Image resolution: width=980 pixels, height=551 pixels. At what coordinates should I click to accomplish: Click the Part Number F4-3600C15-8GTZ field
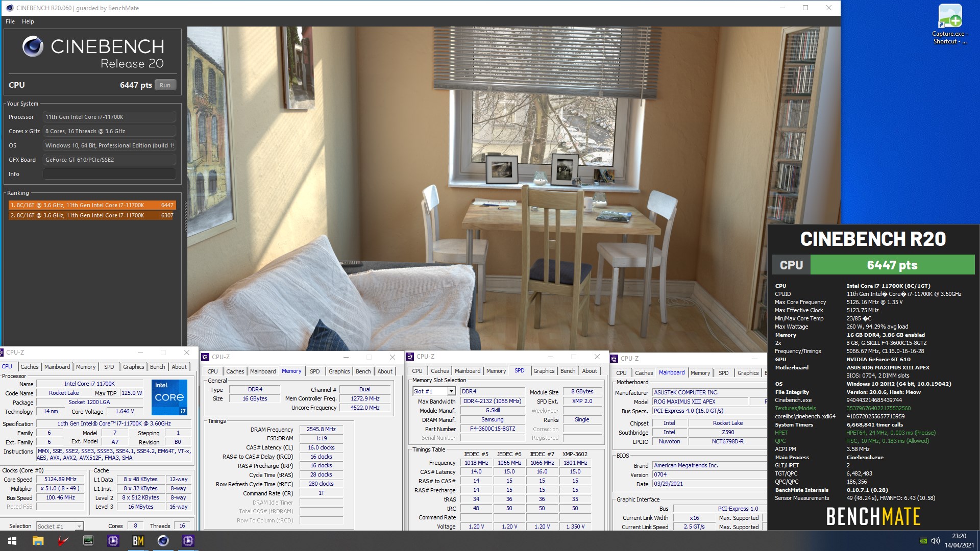(493, 429)
